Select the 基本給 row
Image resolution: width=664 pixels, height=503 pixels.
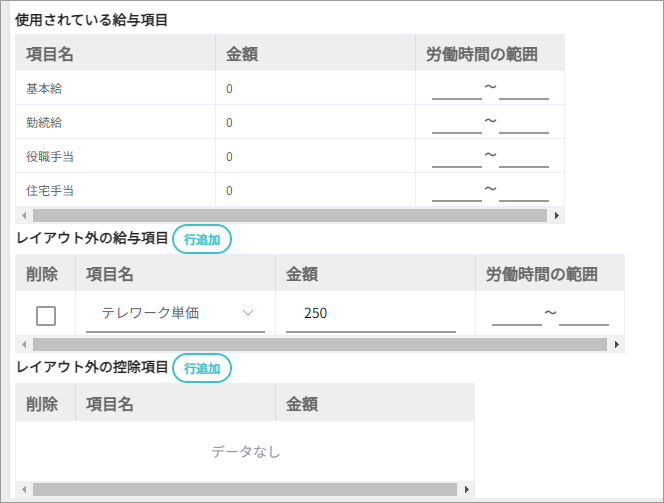[290, 88]
